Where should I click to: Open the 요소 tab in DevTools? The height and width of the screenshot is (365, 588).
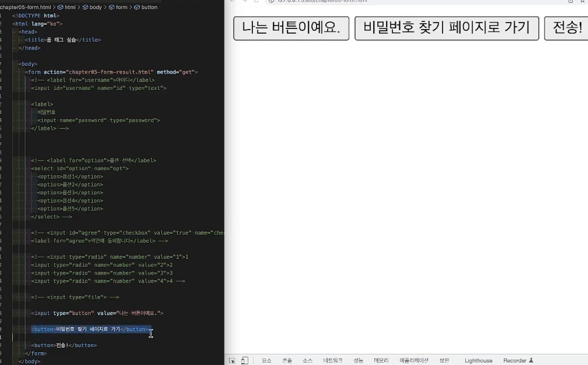pyautogui.click(x=267, y=361)
